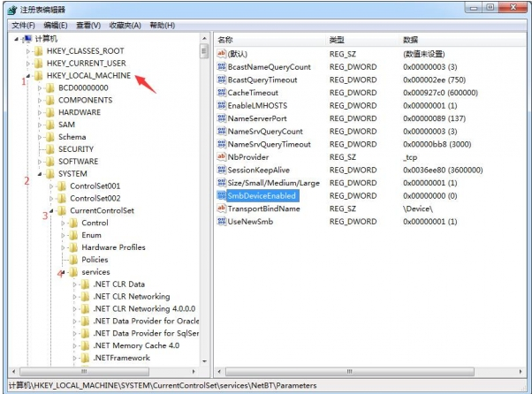Select .NET Memory Cache 4.0 key

[x=136, y=345]
